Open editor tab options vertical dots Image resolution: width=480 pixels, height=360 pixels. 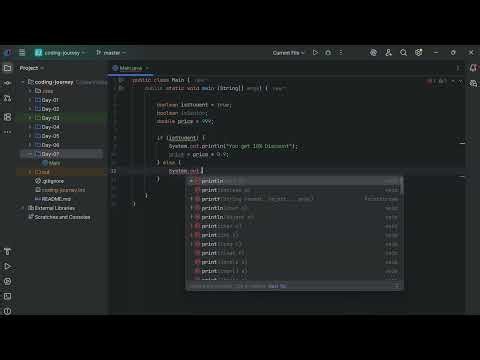pyautogui.click(x=458, y=68)
